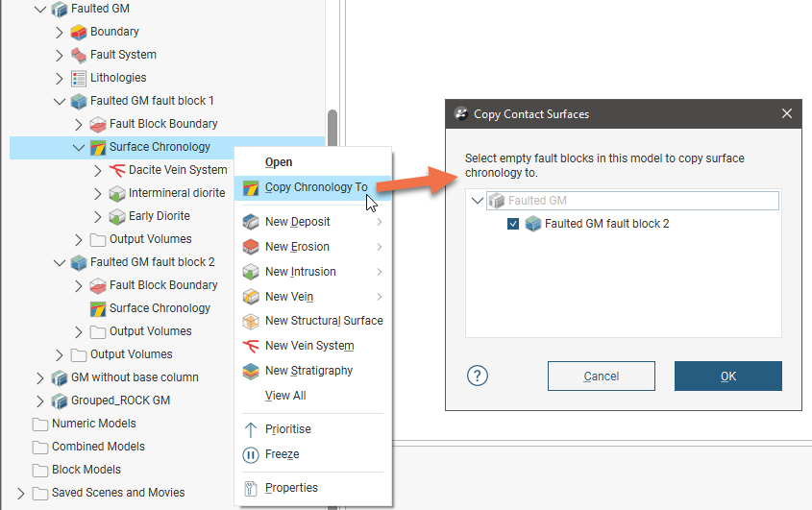Click the help question mark icon
Screen dimensions: 812x510
tap(478, 376)
